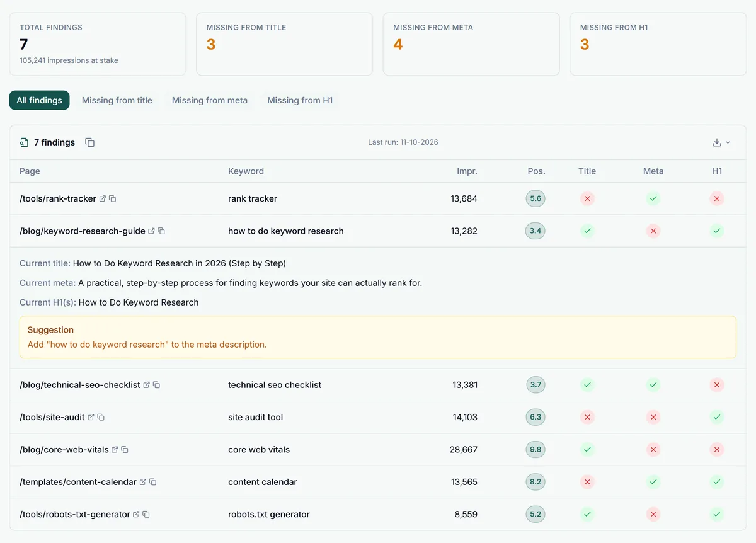This screenshot has height=543, width=756.
Task: Click red Meta X for keyword research row
Action: [653, 231]
